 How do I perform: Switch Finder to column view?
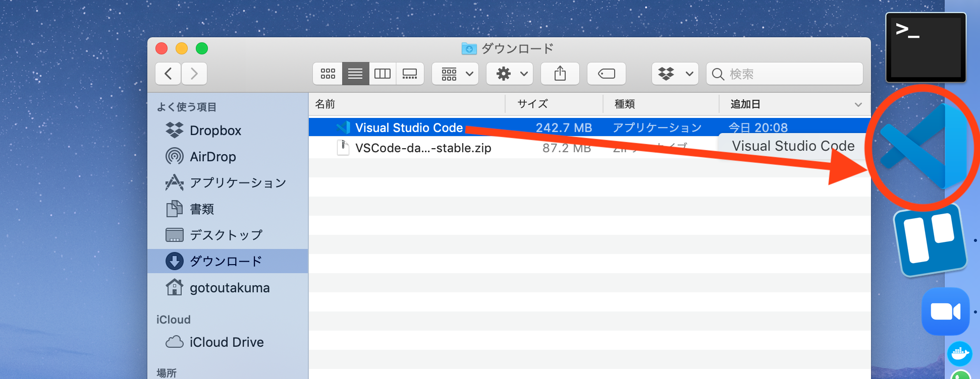(383, 74)
